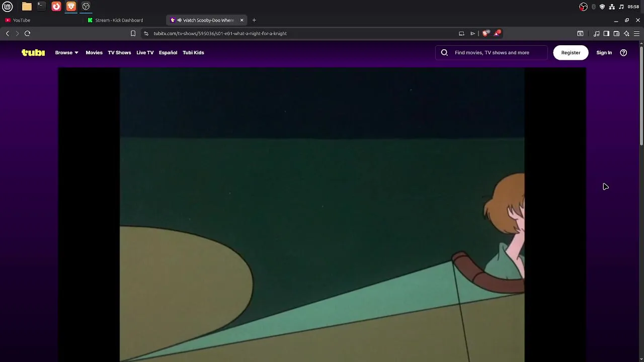Viewport: 644px width, 362px height.
Task: Open Brave Rewards triangle icon
Action: pyautogui.click(x=497, y=33)
